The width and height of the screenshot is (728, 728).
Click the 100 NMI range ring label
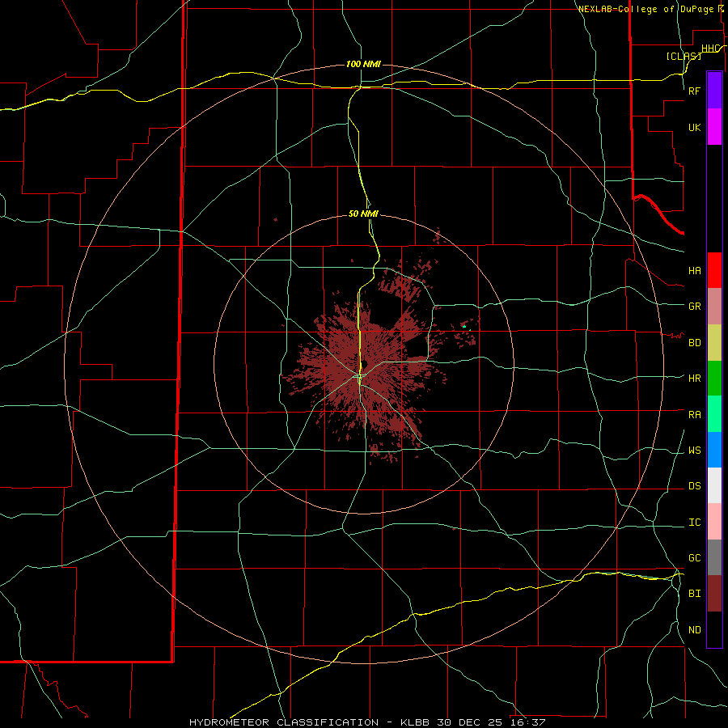tap(363, 64)
